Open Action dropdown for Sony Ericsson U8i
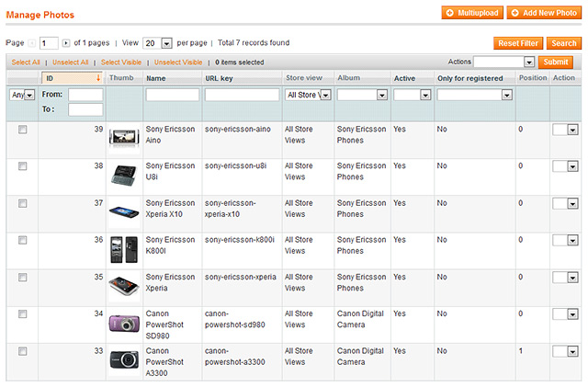Screen dimensions: 588x387 tap(565, 166)
